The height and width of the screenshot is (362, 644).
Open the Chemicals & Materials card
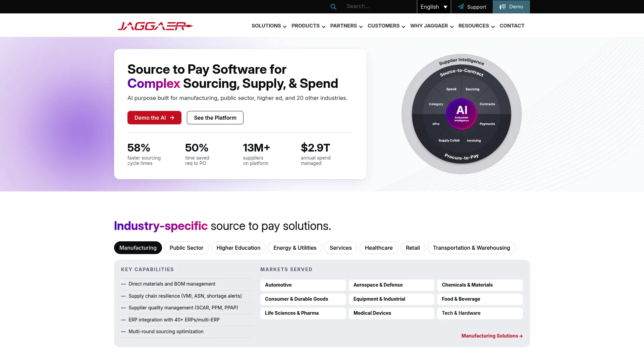click(480, 285)
